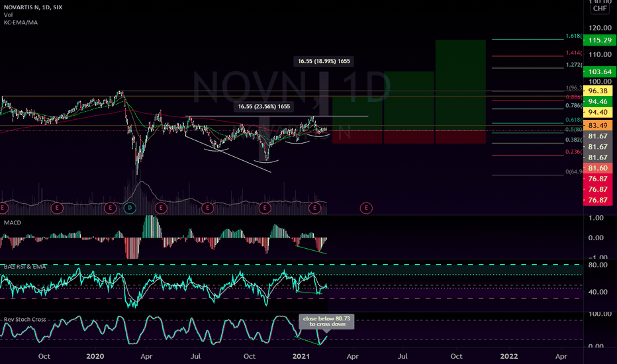Open the earnings marker near July 2020
Screen dimensions: 617x364
click(x=207, y=207)
